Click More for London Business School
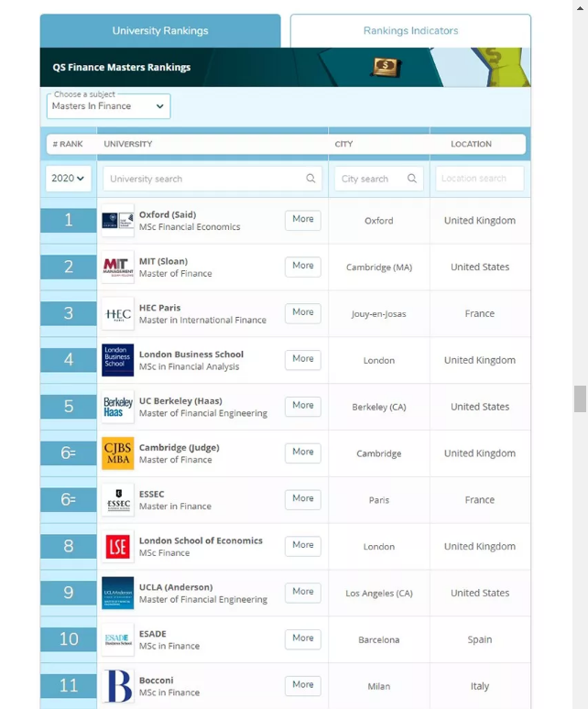The width and height of the screenshot is (588, 709). (x=303, y=359)
